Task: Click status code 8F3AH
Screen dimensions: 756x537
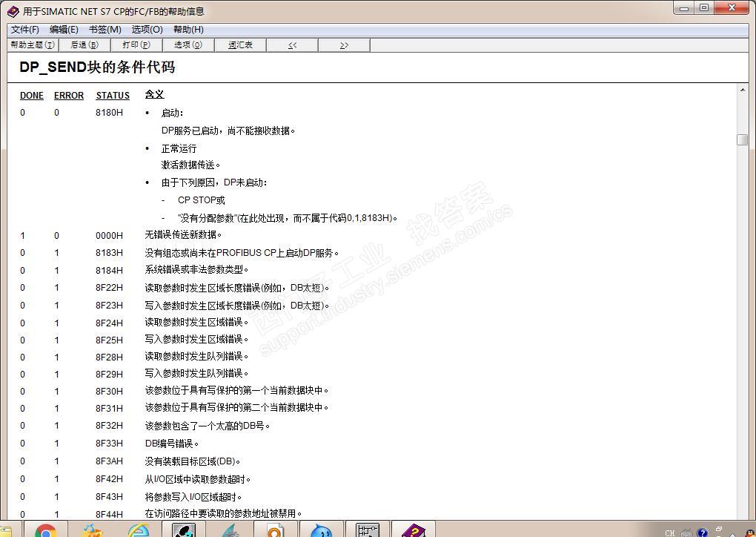Action: (109, 461)
